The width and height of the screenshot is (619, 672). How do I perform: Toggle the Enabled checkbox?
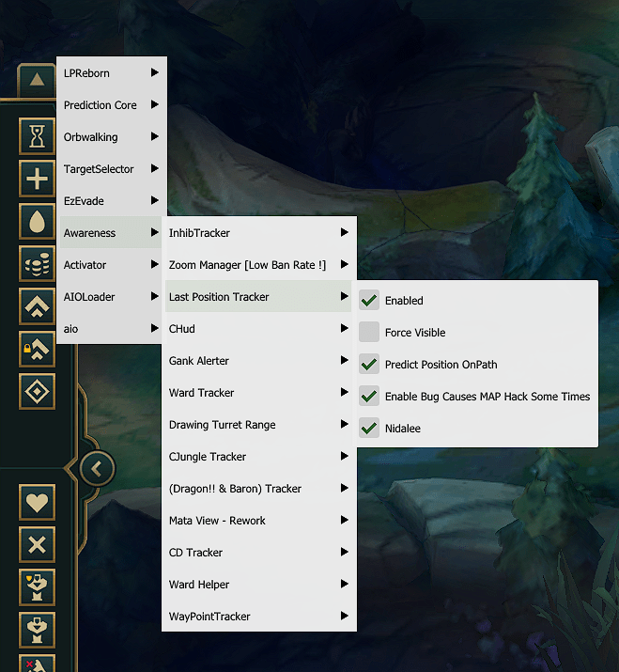point(369,300)
